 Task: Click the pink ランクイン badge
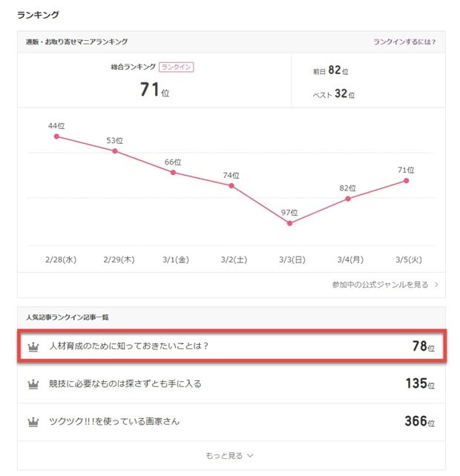177,67
